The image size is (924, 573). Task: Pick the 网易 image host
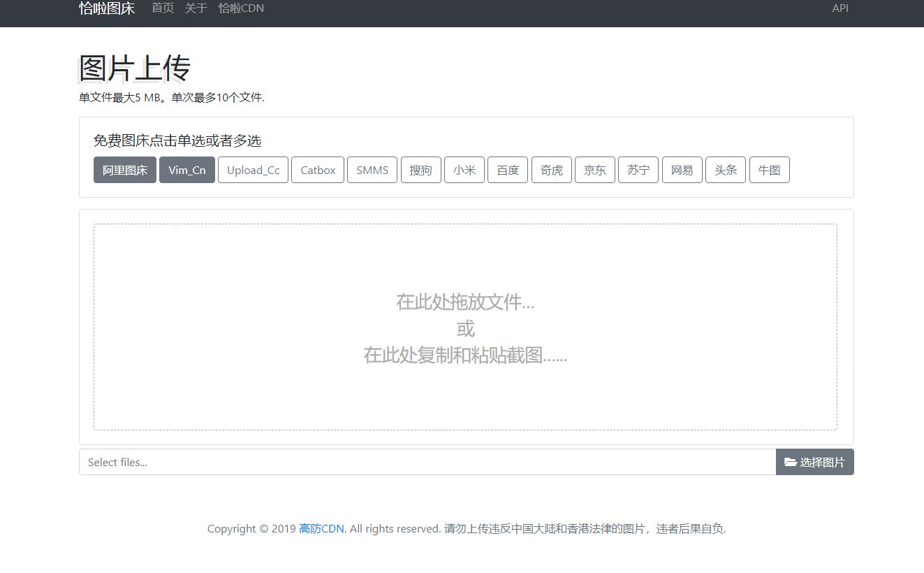click(682, 170)
